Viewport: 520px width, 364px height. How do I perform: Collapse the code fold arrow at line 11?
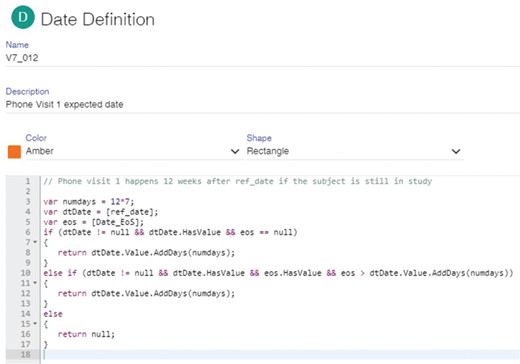point(35,283)
